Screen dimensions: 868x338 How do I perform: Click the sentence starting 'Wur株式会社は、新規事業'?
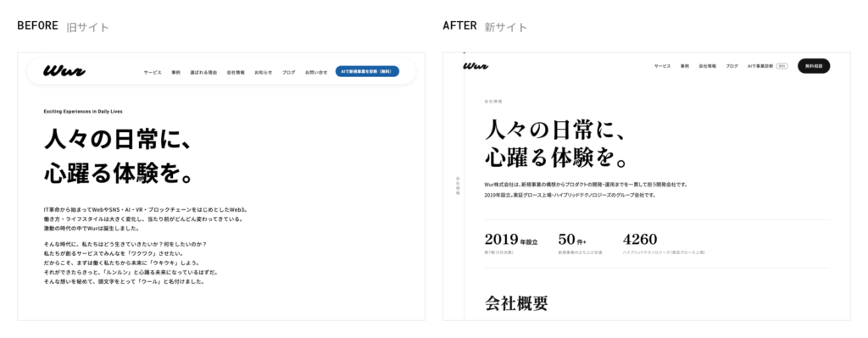coord(586,184)
